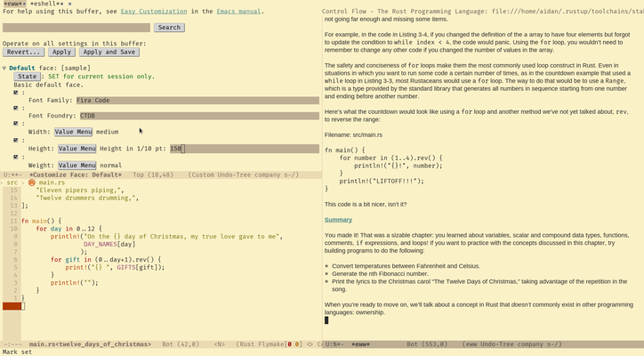Click the Font Family field containing Fira Code
This screenshot has width=644, height=356.
coord(197,101)
